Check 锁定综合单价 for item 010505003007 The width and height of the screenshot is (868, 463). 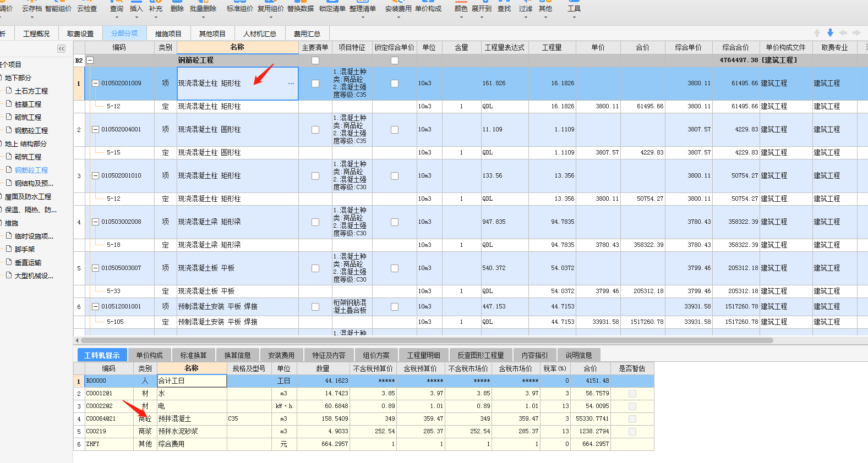(x=395, y=268)
